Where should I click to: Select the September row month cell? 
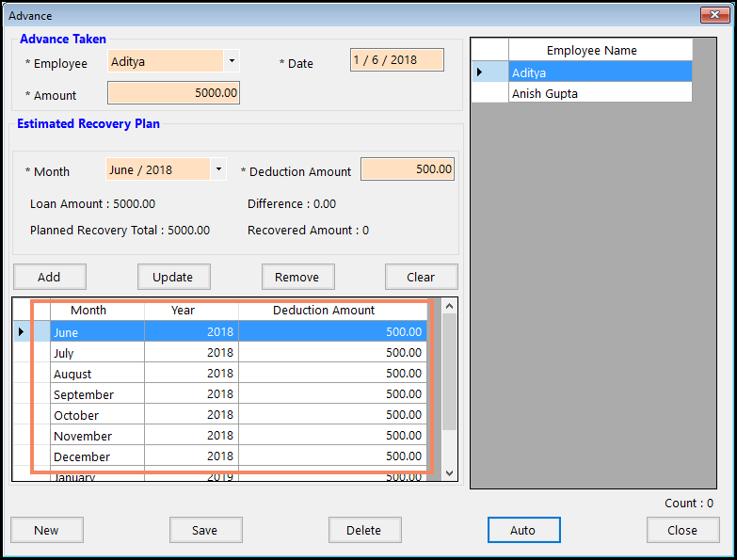click(97, 393)
